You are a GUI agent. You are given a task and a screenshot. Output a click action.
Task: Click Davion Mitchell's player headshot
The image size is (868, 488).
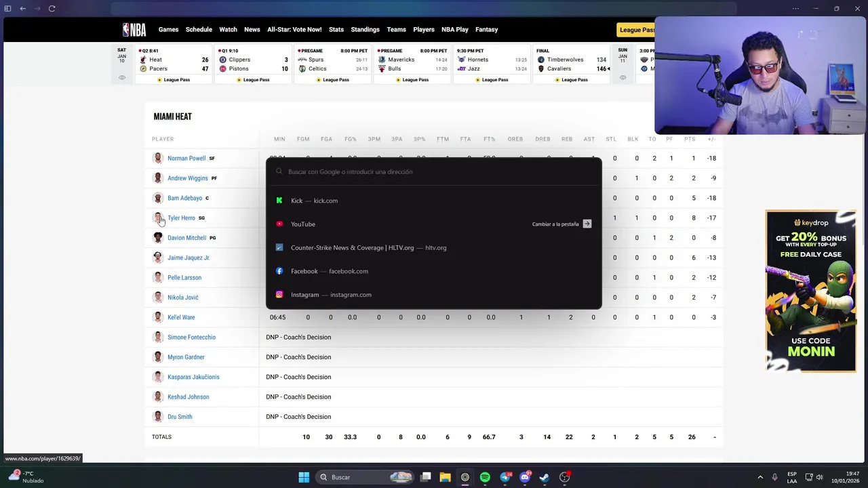158,237
